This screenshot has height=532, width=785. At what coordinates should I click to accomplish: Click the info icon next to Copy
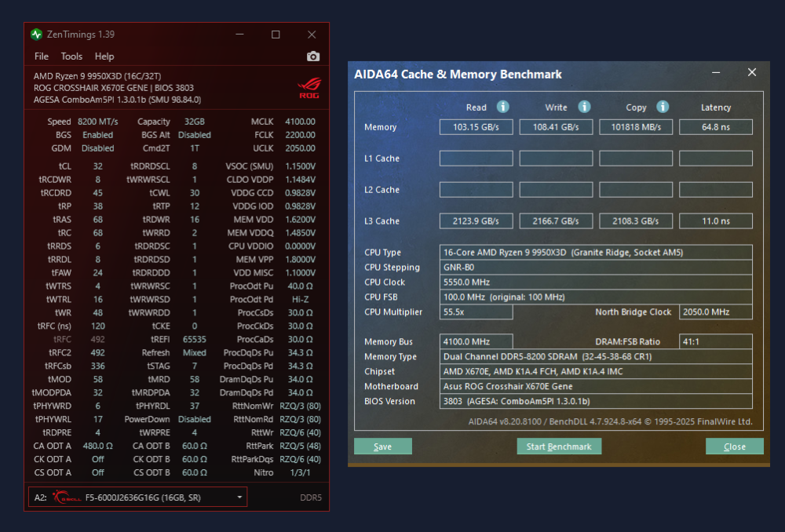663,107
